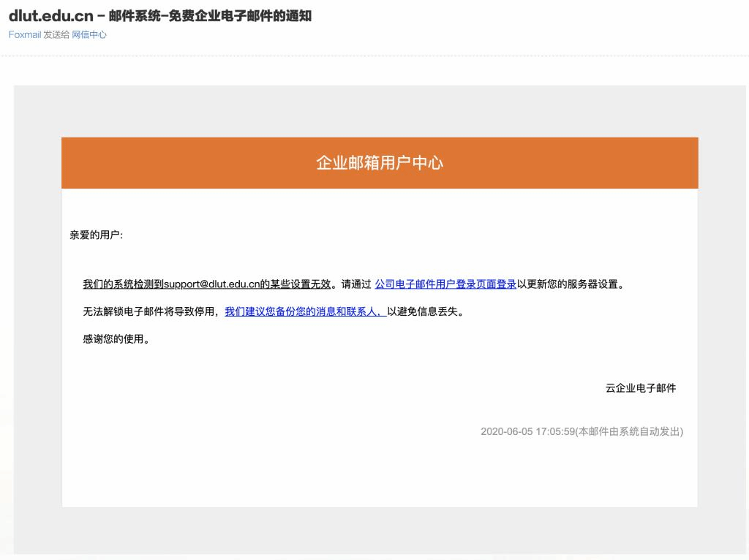749x560 pixels.
Task: Click the 以避免信息丢失 text
Action: (x=426, y=311)
